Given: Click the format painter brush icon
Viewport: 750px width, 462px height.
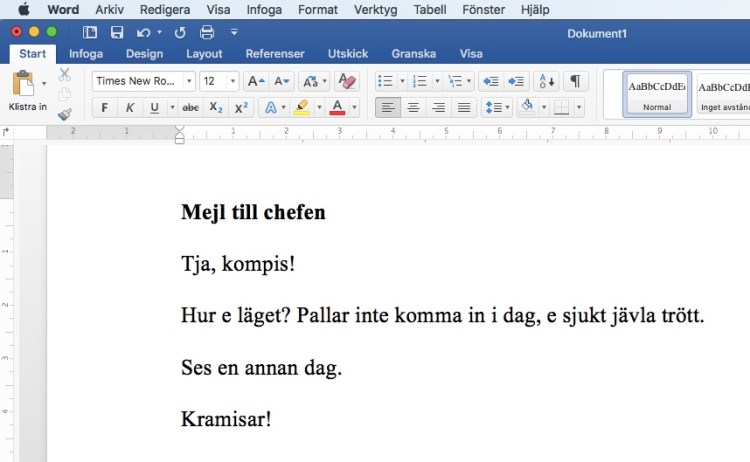Looking at the screenshot, I should 65,114.
